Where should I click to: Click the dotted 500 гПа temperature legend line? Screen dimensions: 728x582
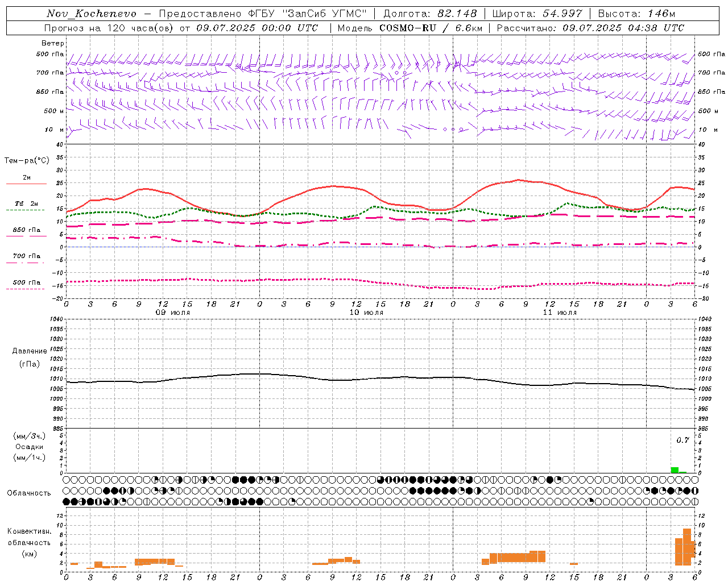tap(25, 289)
